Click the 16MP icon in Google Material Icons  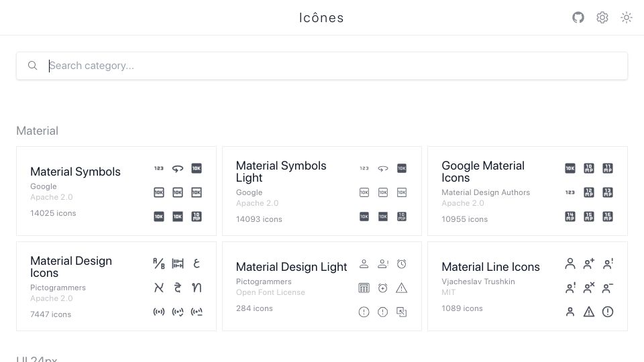coord(608,217)
